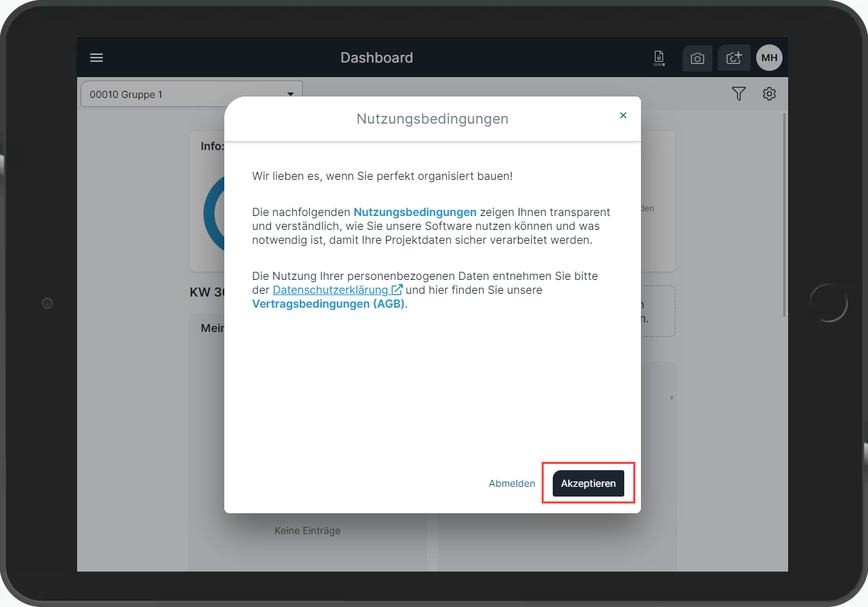The image size is (868, 607).
Task: Open the bold Nutzungsbedingungen link in text
Action: tap(415, 212)
